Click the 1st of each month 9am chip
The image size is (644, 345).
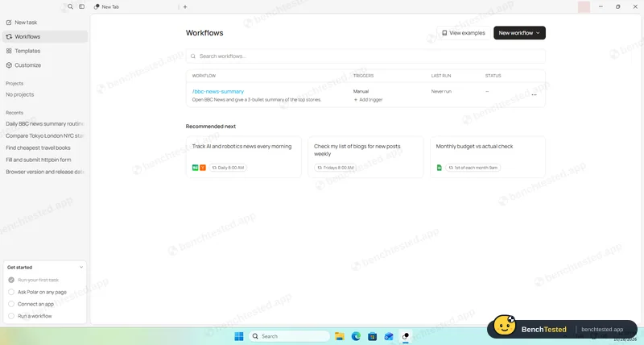(473, 168)
